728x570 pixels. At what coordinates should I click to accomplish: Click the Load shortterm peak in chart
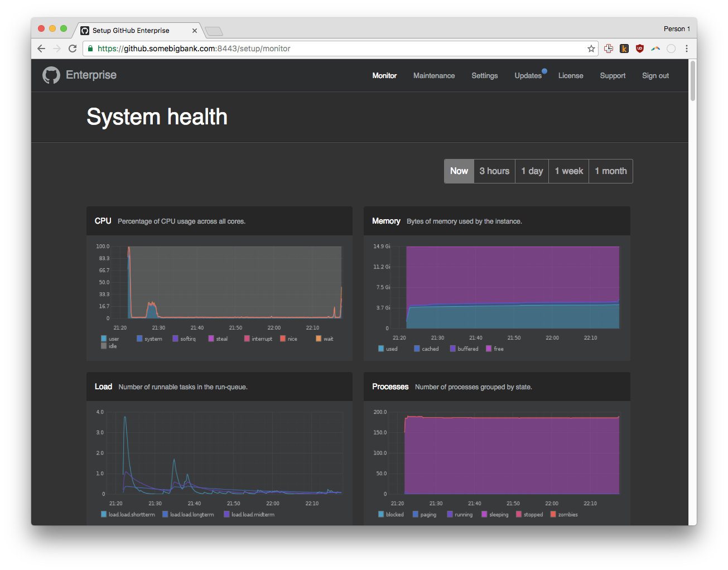(125, 418)
